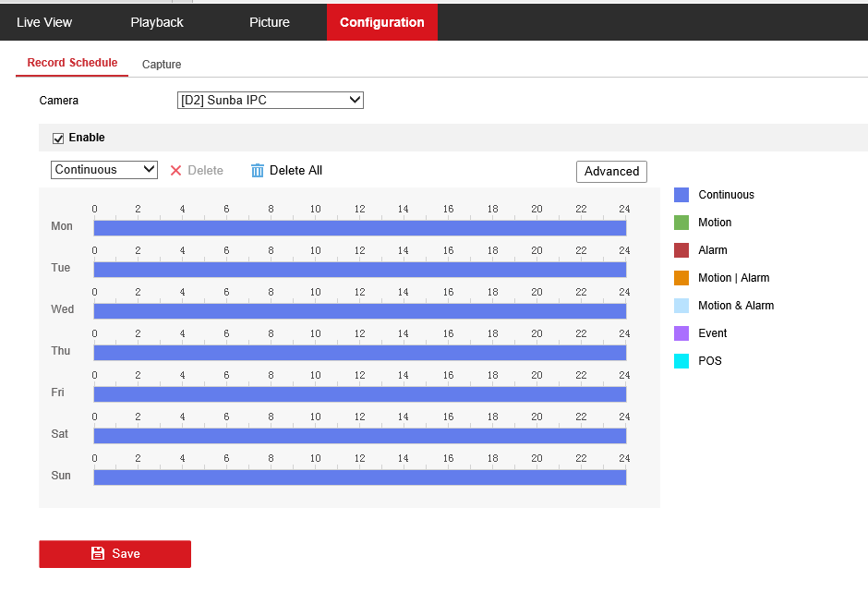The width and height of the screenshot is (868, 592).
Task: Click the Enable label text
Action: (87, 138)
